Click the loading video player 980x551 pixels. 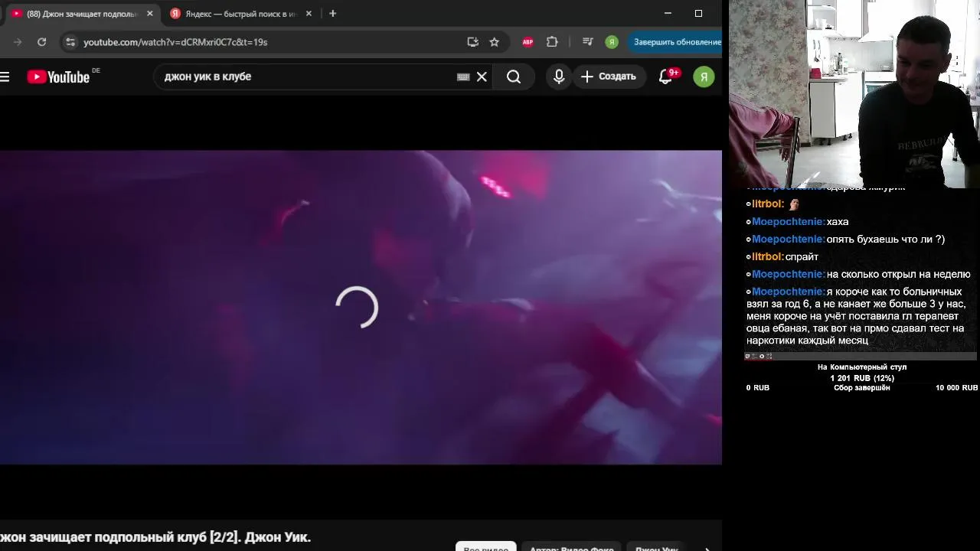click(361, 307)
